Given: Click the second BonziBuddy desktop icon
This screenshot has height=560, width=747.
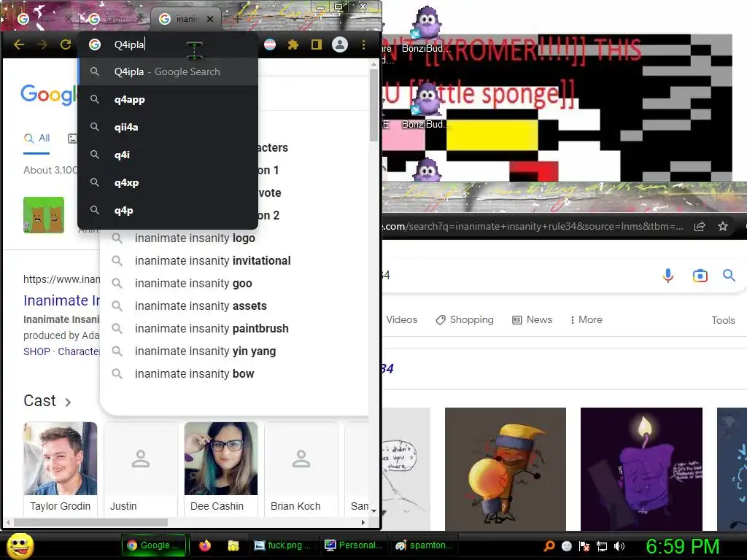Looking at the screenshot, I should coord(425,106).
